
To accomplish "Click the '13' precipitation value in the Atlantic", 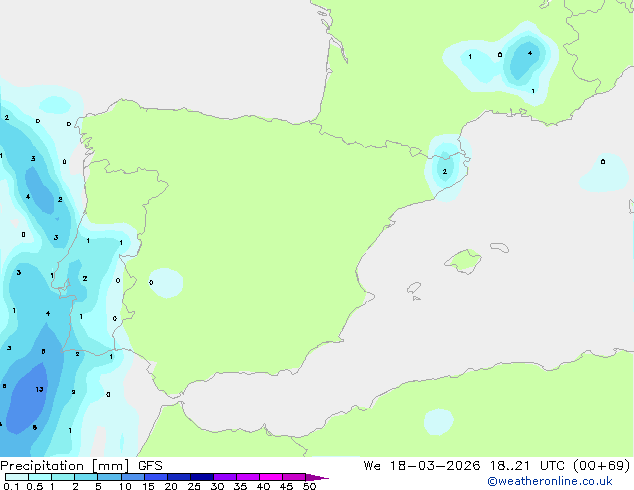I will coord(39,389).
